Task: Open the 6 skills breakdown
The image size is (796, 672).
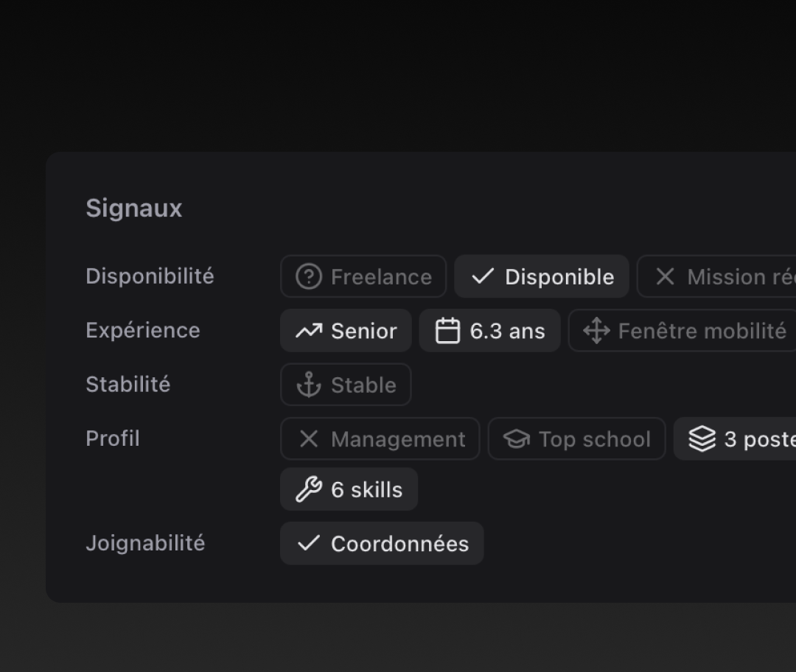Action: coord(348,489)
